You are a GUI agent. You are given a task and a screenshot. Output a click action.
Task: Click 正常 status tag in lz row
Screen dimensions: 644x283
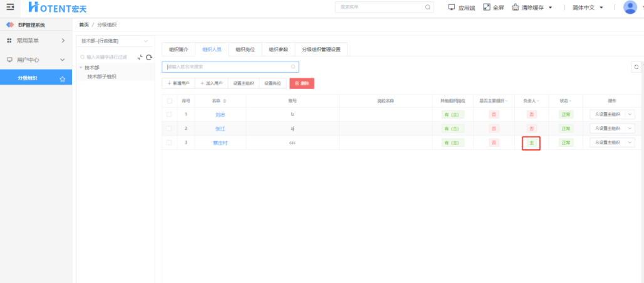click(x=566, y=115)
